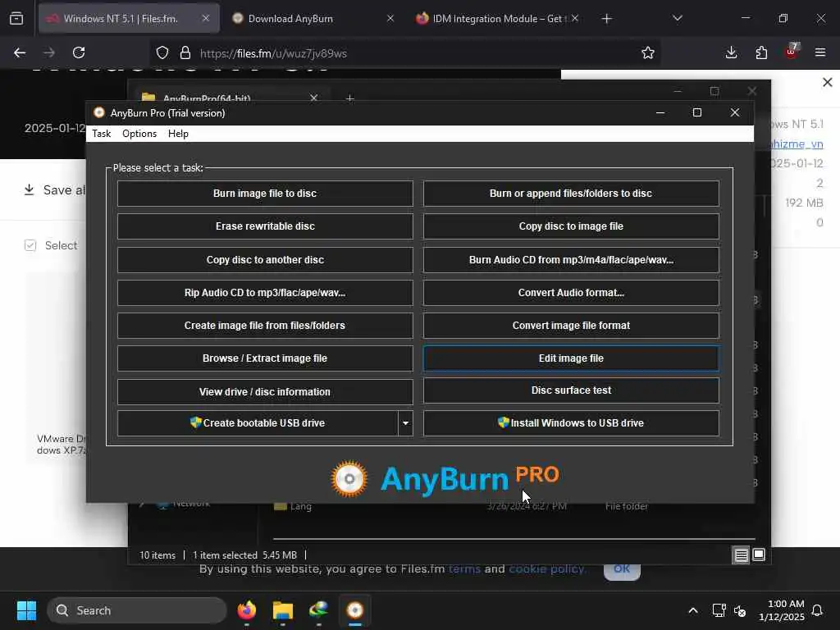
Task: Start Disc surface test
Action: [571, 390]
